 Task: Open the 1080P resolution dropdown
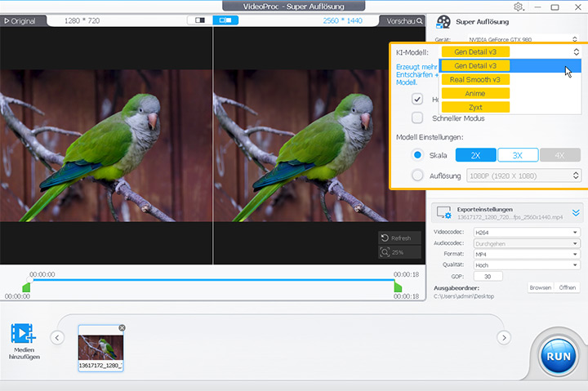click(x=523, y=176)
